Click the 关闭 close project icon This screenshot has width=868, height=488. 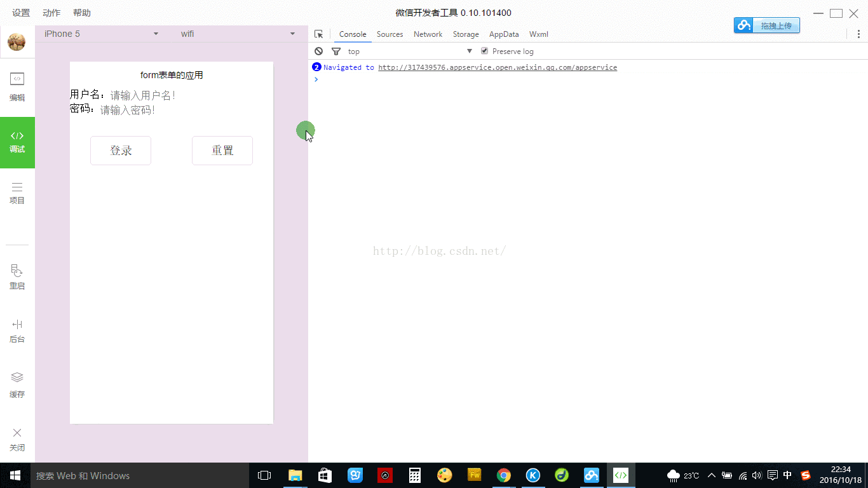coord(17,438)
